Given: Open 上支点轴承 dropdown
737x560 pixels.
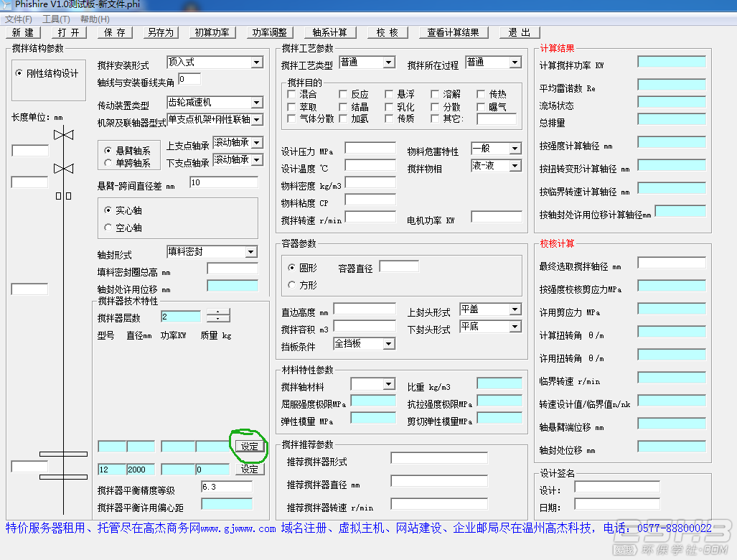Looking at the screenshot, I should point(238,142).
